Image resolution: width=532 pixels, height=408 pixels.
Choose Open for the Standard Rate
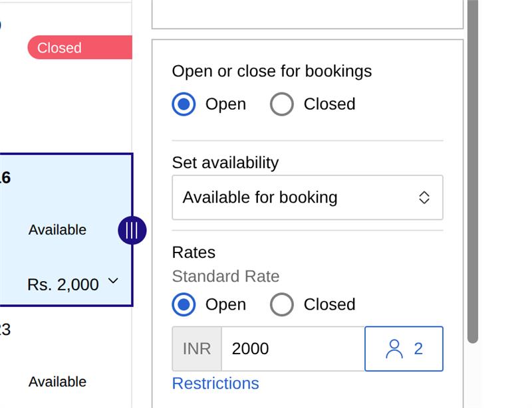(x=184, y=304)
